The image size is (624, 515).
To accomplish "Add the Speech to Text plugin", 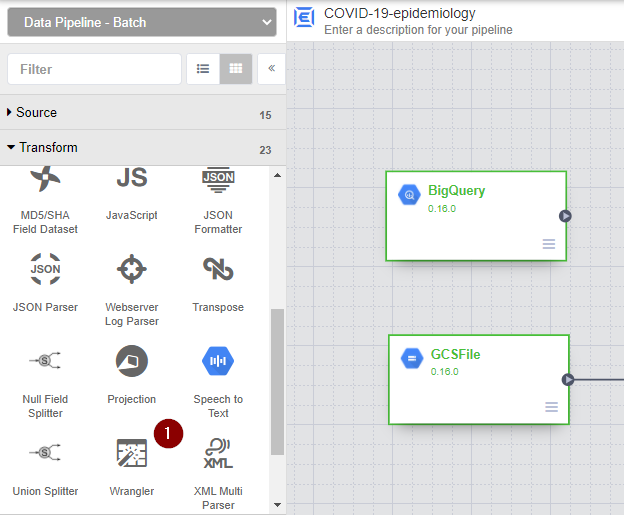I will coord(218,382).
